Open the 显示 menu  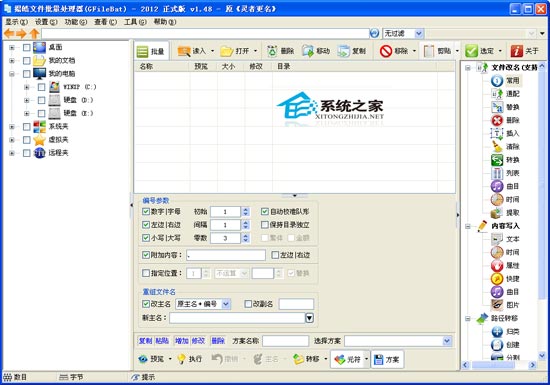(x=16, y=22)
